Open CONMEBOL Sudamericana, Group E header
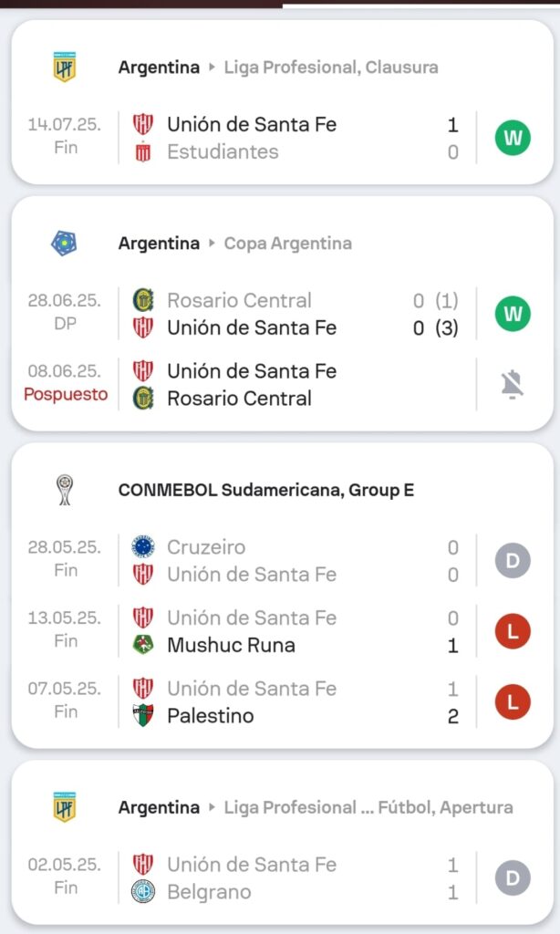The image size is (560, 934). click(266, 490)
